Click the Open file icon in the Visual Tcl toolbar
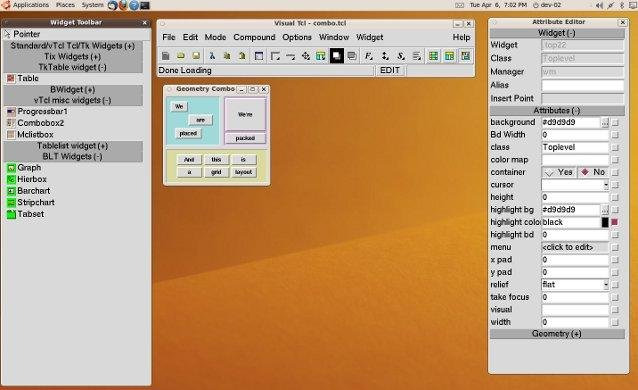The width and height of the screenshot is (638, 390). tap(181, 56)
